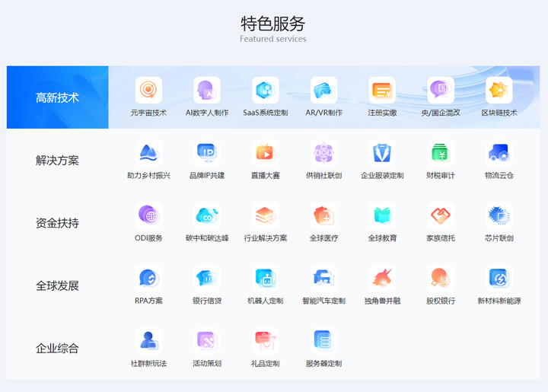Open the 助力乡村振兴 mountain icon
The height and width of the screenshot is (392, 548).
click(x=148, y=153)
